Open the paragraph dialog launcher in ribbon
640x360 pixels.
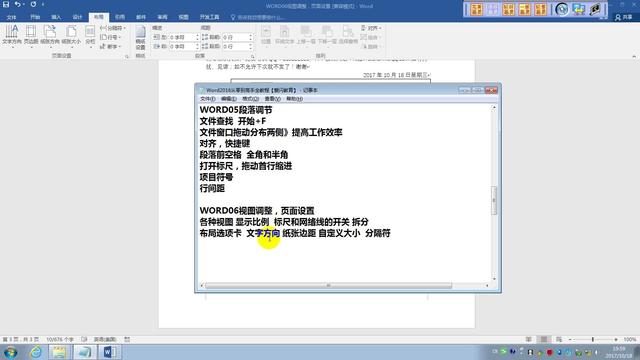(x=253, y=56)
